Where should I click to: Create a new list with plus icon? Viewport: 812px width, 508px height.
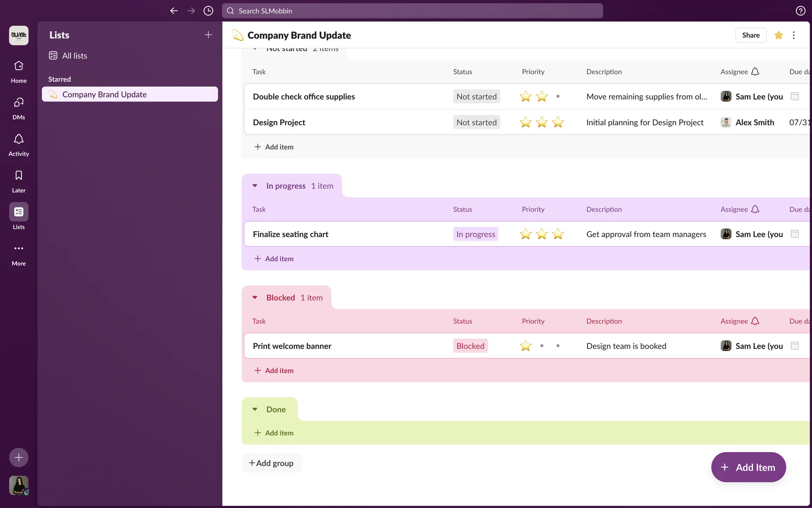coord(208,35)
